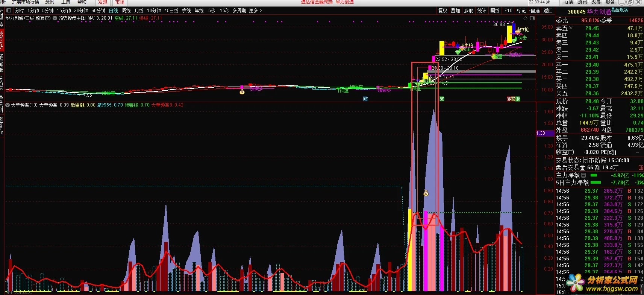Click the 叠加 overlay button
The width and height of the screenshot is (644, 295).
[456, 11]
